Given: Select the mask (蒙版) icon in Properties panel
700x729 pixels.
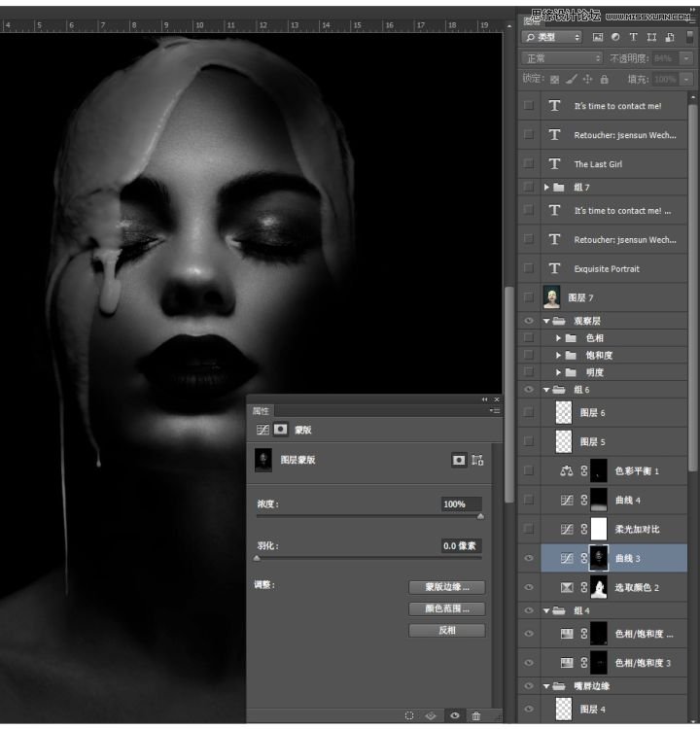Looking at the screenshot, I should click(x=280, y=429).
